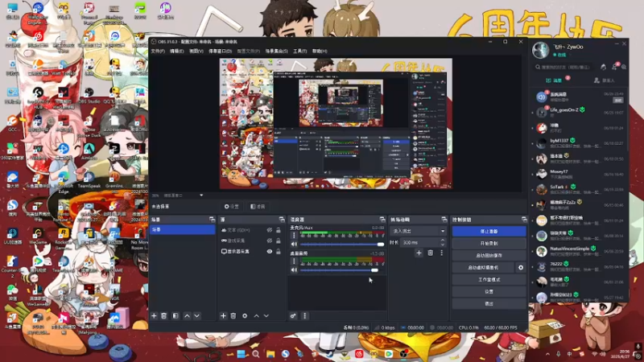Viewport: 644px width, 362px height.
Task: Add a scene transition with plus icon
Action: point(419,253)
